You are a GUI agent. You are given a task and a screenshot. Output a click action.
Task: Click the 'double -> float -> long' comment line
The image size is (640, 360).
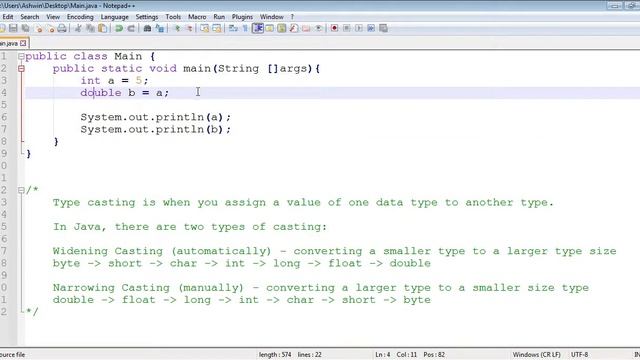242,300
